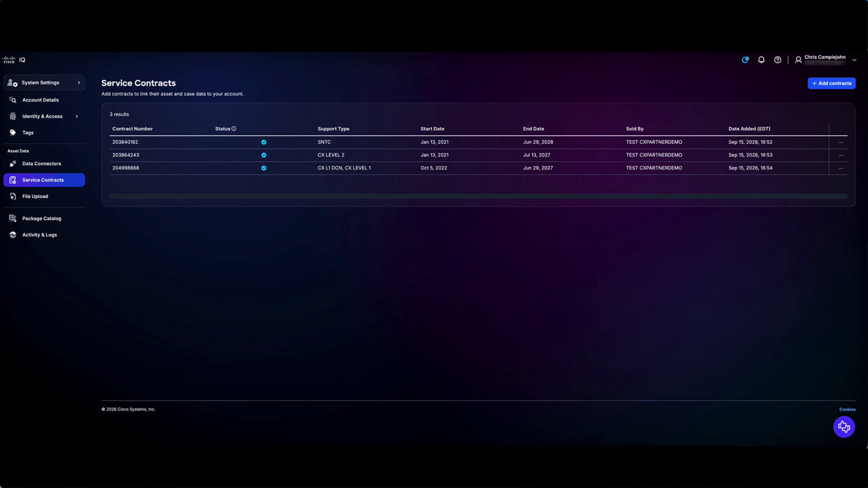The image size is (868, 488).
Task: Open Activity & Logs page
Action: tap(44, 235)
